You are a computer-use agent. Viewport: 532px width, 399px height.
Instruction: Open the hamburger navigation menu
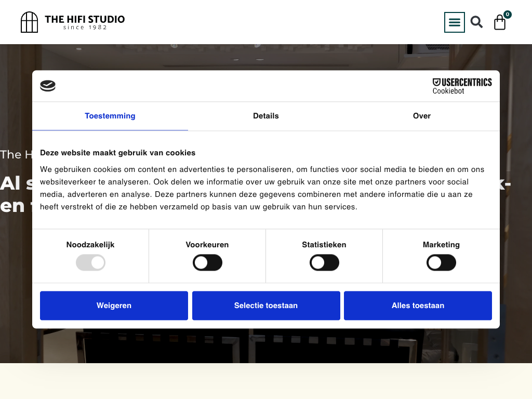coord(454,22)
